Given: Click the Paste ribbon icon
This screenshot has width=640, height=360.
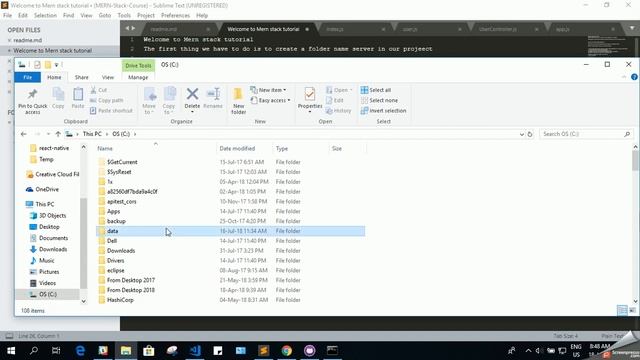Looking at the screenshot, I should (x=78, y=95).
